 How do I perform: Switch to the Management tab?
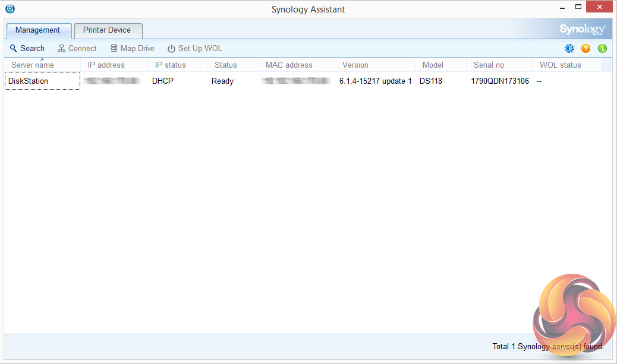[38, 31]
